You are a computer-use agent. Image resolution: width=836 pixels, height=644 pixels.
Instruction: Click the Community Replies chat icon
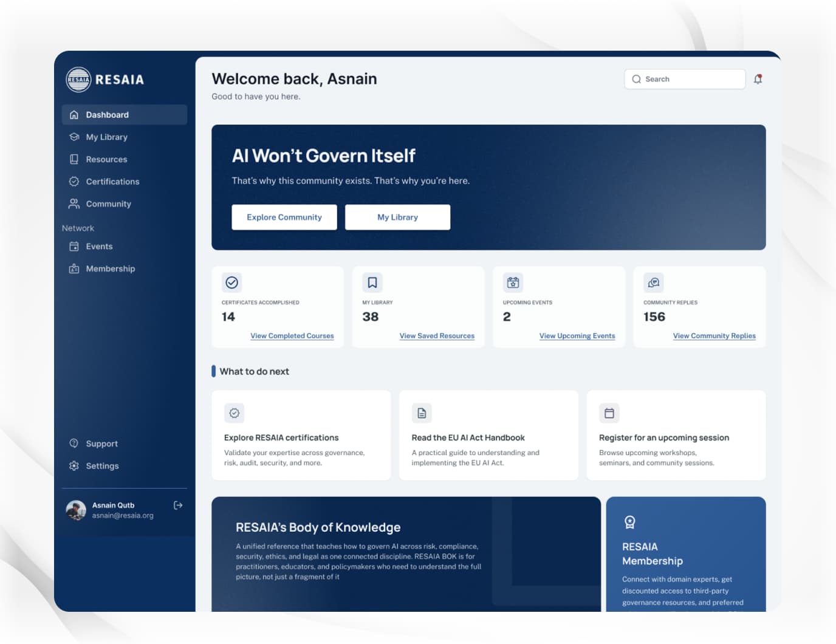[654, 283]
